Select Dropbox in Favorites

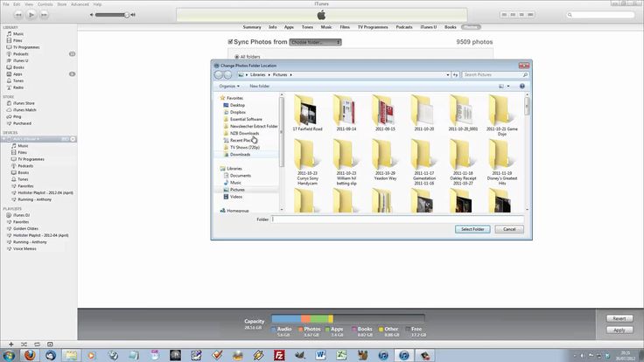237,112
